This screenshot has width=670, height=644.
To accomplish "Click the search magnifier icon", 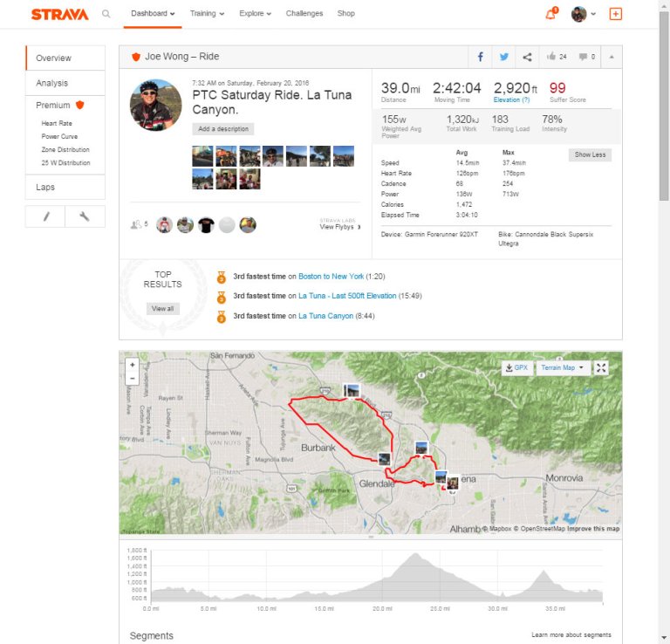I will (x=106, y=14).
